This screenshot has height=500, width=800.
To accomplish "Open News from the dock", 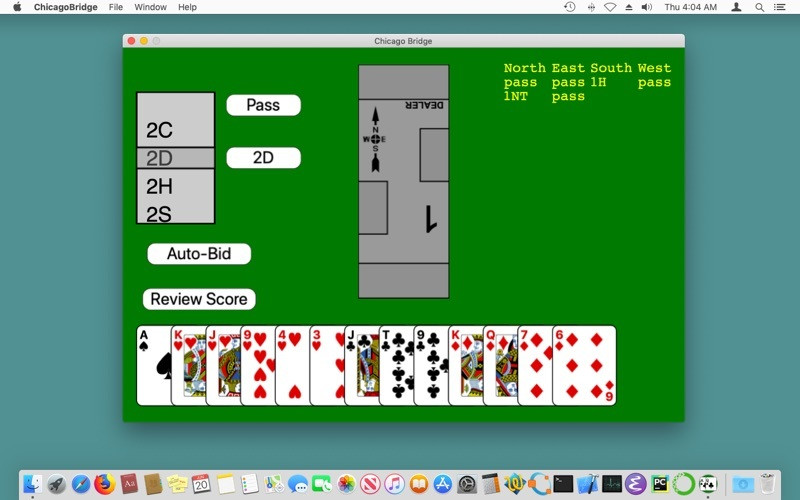I will tap(370, 483).
